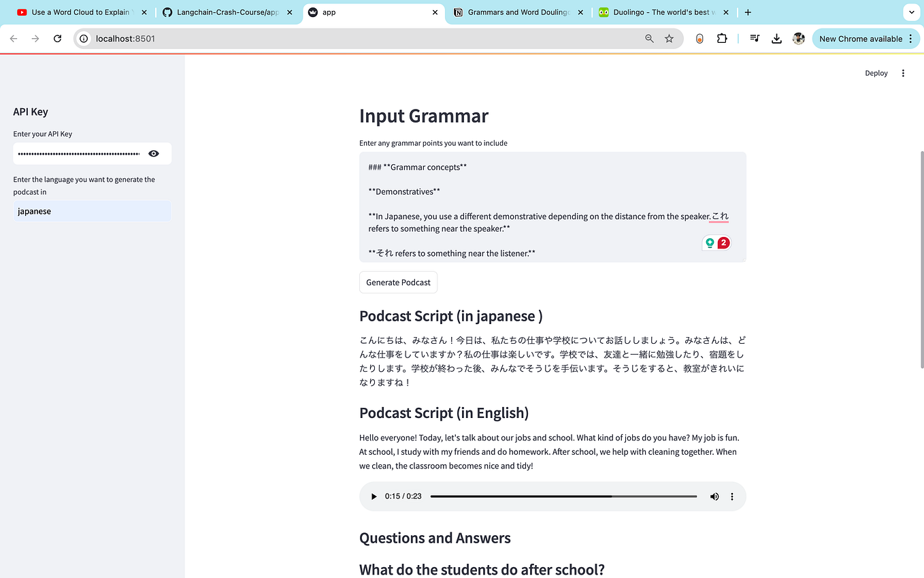Open the menu next to New Chrome available
Screen dimensions: 924x578
point(910,38)
